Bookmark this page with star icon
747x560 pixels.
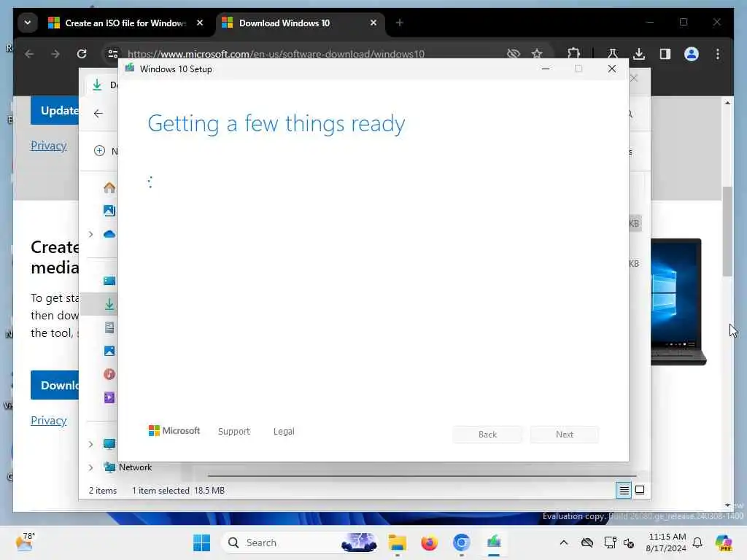[537, 54]
